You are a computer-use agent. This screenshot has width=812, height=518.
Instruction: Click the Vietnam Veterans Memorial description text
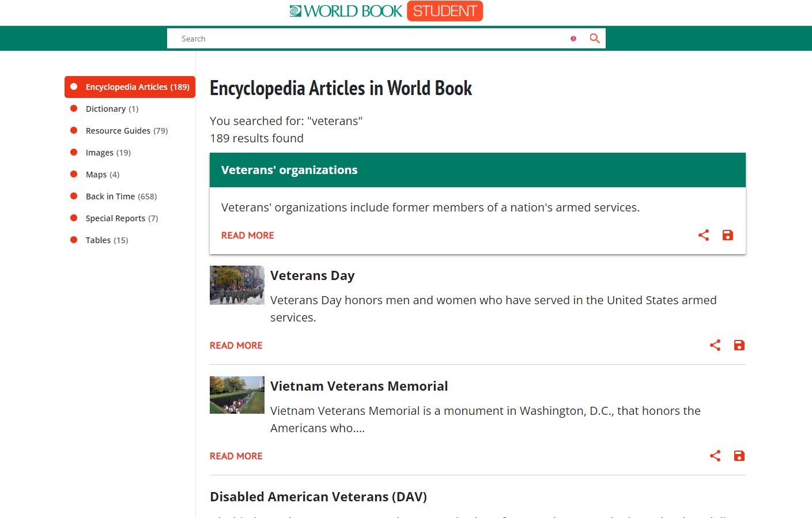click(x=485, y=419)
